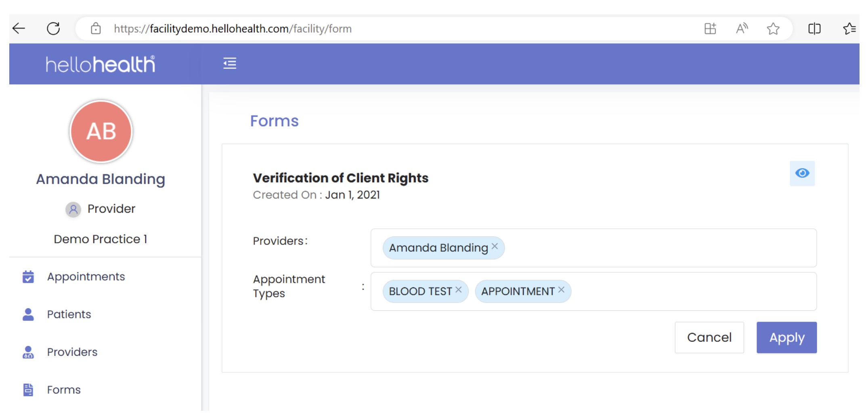
Task: Open the Appointments menu item
Action: [86, 277]
